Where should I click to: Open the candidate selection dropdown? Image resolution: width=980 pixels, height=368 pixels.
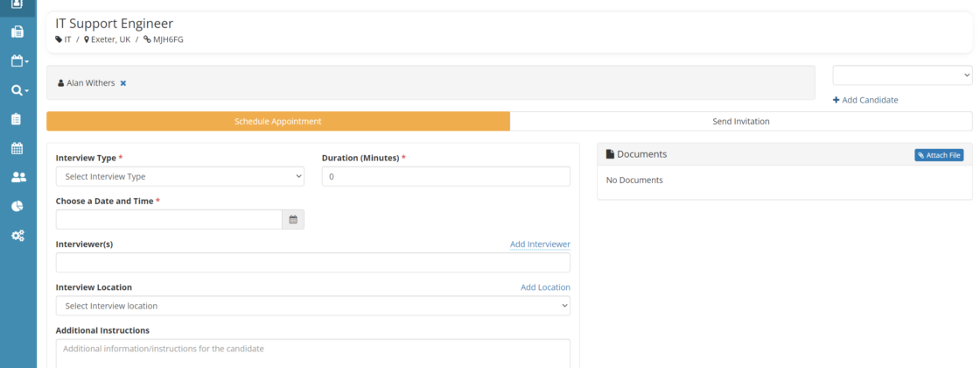[x=902, y=75]
